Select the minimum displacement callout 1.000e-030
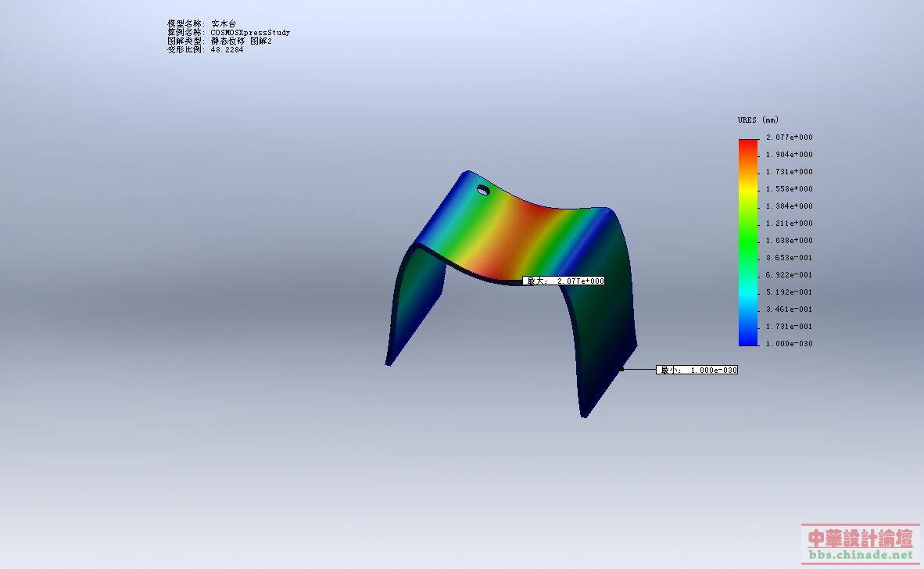 point(697,370)
